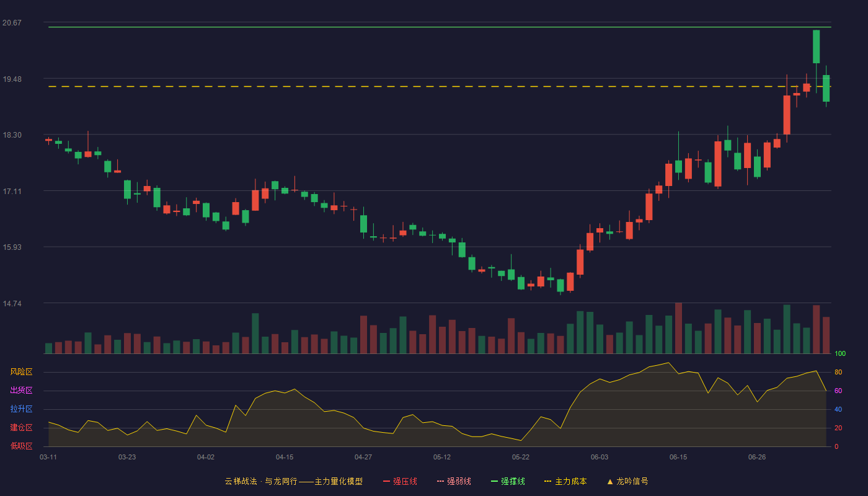Click the 17.11 price axis label

(x=12, y=192)
